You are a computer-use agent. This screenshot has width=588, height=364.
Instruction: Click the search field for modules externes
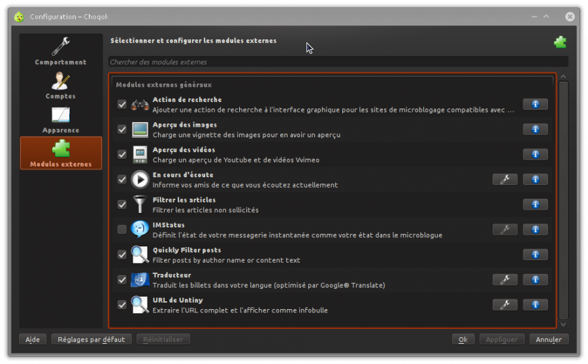click(338, 62)
